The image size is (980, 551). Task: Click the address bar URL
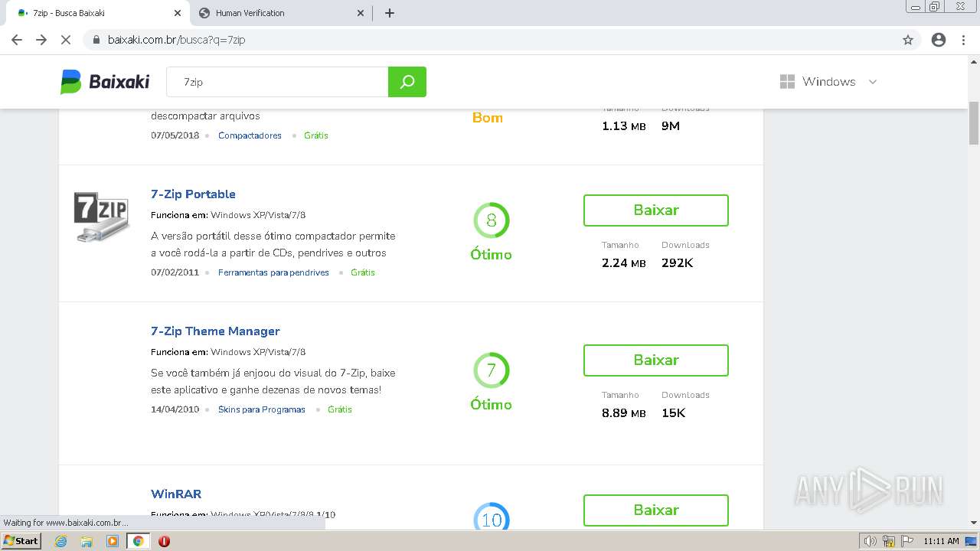[177, 40]
